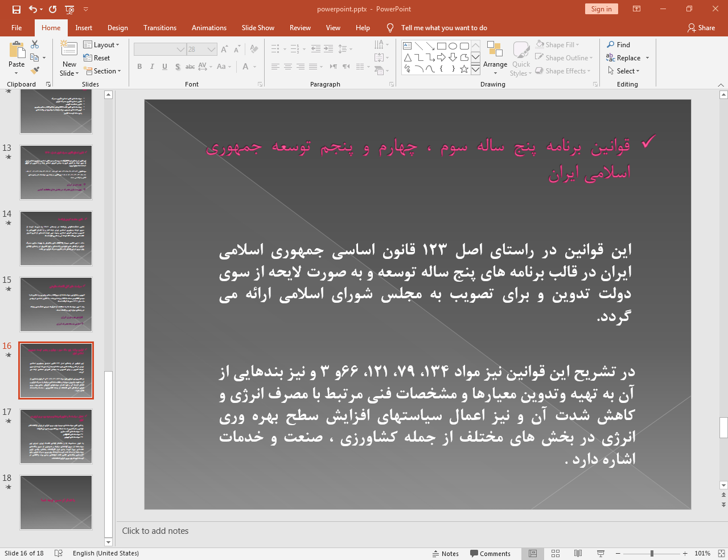Center align the paragraph text
This screenshot has height=560, width=728.
coord(288,67)
